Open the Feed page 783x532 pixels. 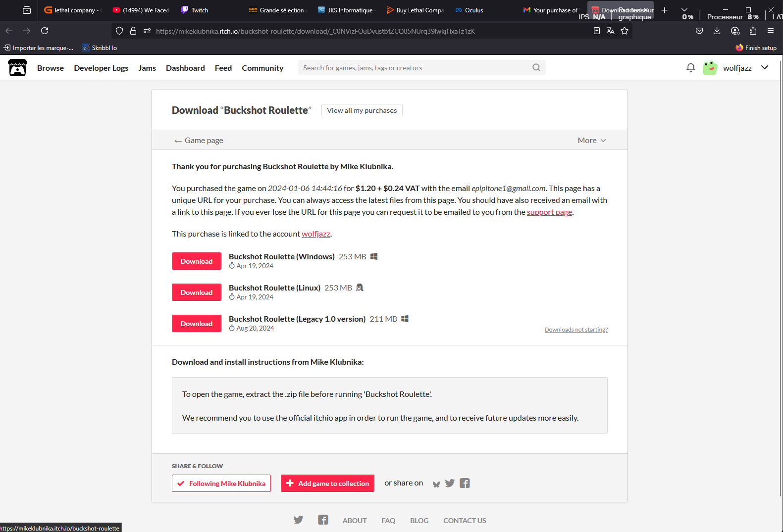click(223, 68)
